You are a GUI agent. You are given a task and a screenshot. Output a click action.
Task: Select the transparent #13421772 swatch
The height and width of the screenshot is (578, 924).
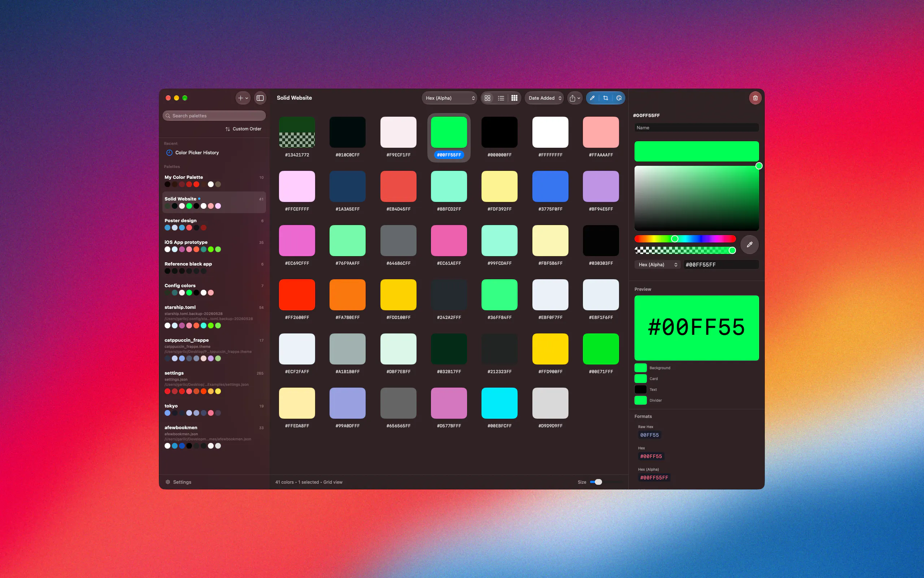(x=297, y=132)
